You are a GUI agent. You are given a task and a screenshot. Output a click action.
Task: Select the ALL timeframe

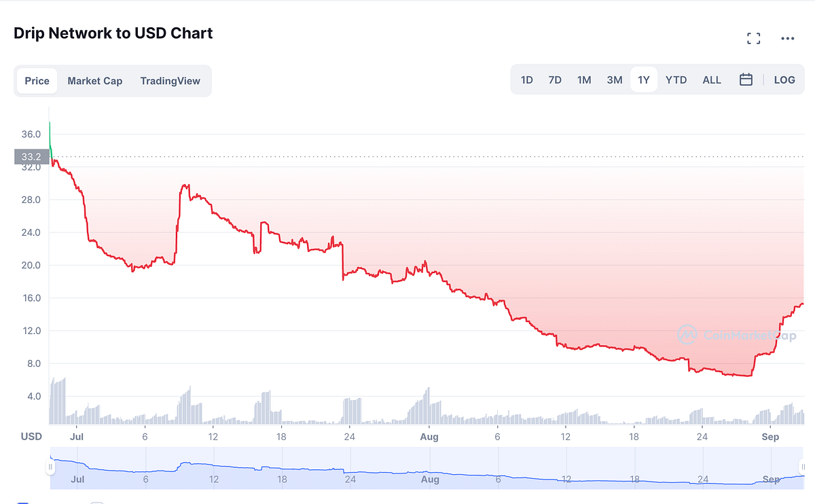(x=711, y=79)
